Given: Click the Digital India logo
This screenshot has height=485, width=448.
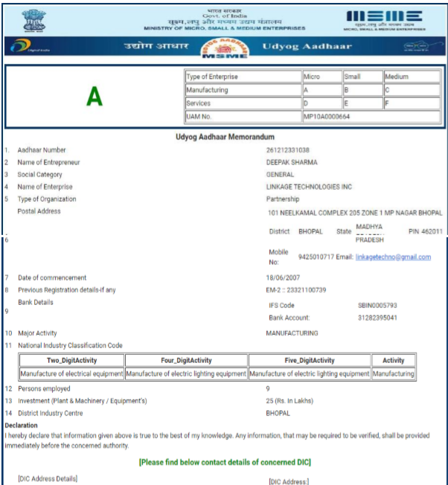Looking at the screenshot, I should coord(30,46).
